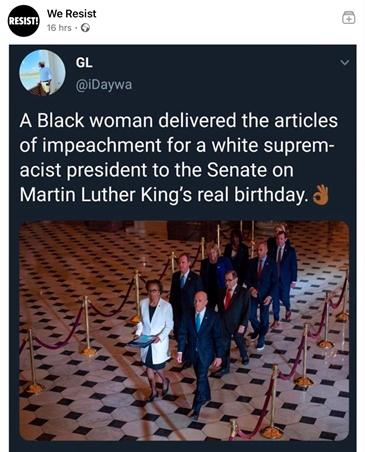Click the public globe privacy icon
Screen dimensions: 365x452
[85, 28]
